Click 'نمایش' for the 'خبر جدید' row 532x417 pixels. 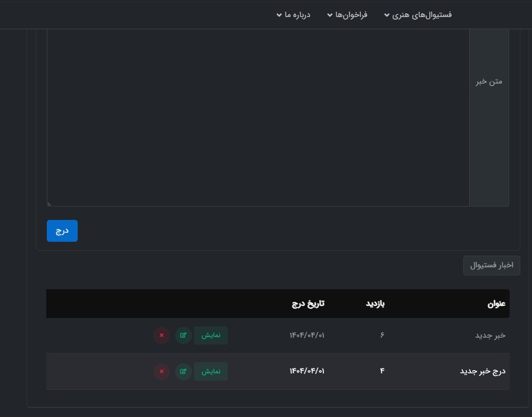[x=211, y=336]
